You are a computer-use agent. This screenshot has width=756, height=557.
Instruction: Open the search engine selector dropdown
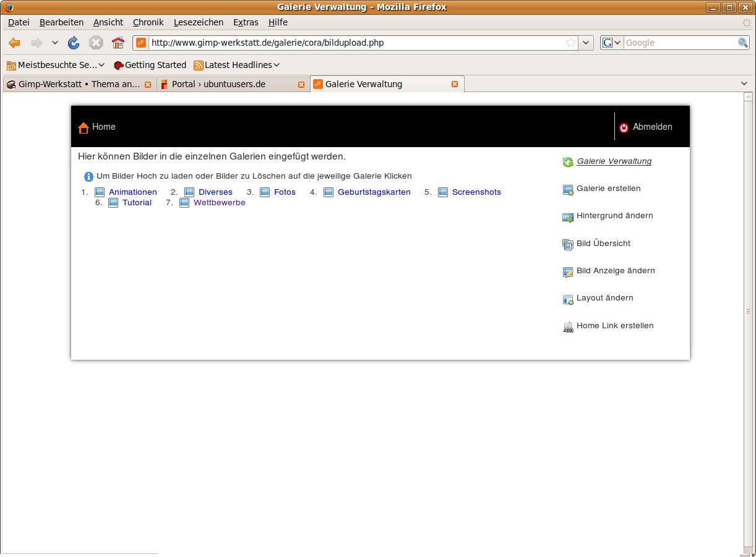(x=612, y=43)
